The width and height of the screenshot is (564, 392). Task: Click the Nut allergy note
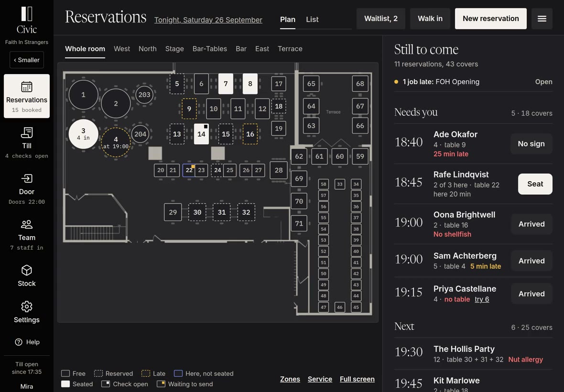point(525,359)
